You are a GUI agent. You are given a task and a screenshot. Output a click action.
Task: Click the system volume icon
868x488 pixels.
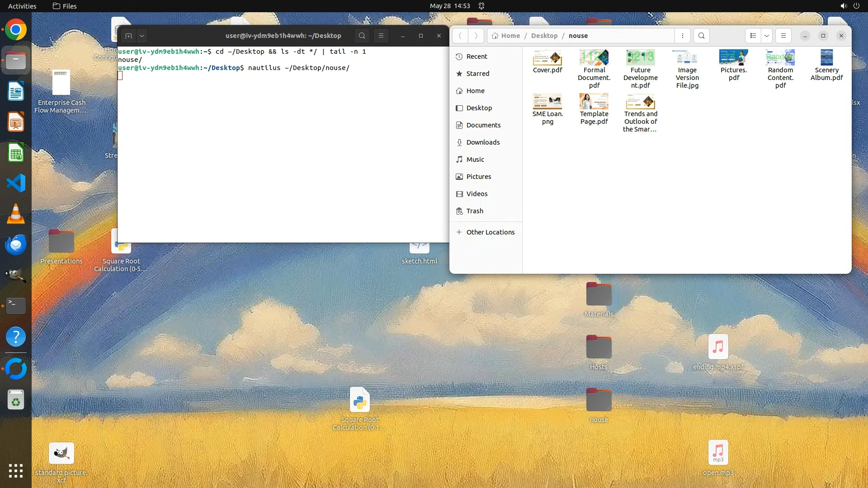843,6
